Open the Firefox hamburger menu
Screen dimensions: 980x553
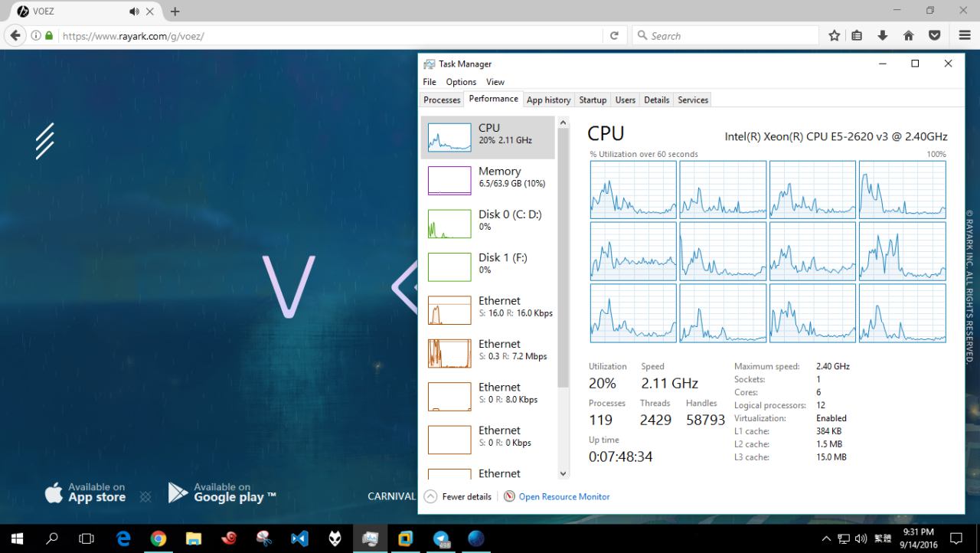[965, 35]
